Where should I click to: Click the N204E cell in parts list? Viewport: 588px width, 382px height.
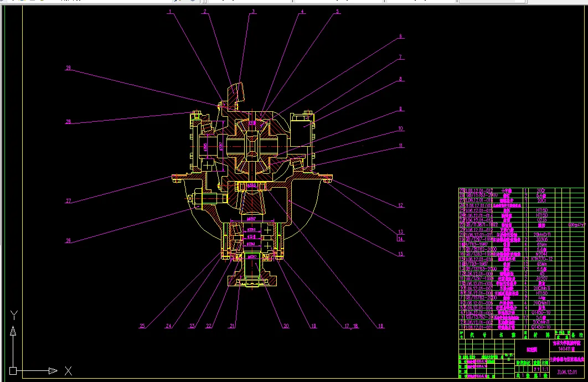(x=541, y=254)
